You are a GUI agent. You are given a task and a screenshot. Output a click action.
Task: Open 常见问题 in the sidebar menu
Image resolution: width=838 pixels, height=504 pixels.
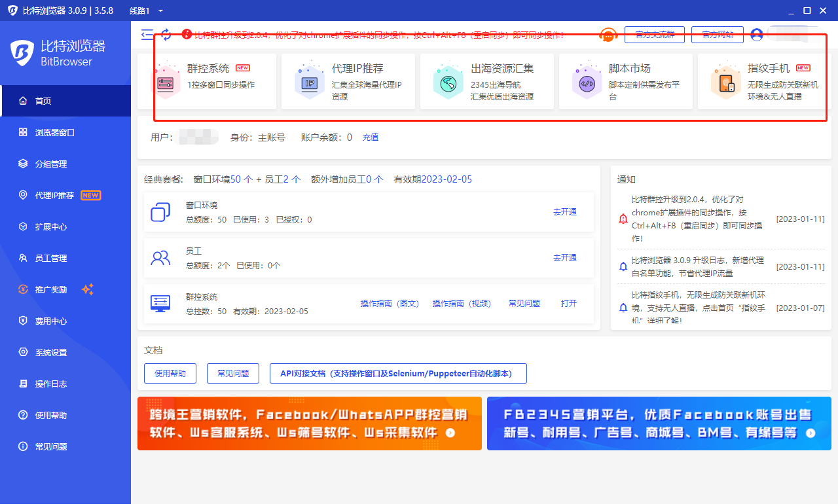click(x=65, y=446)
